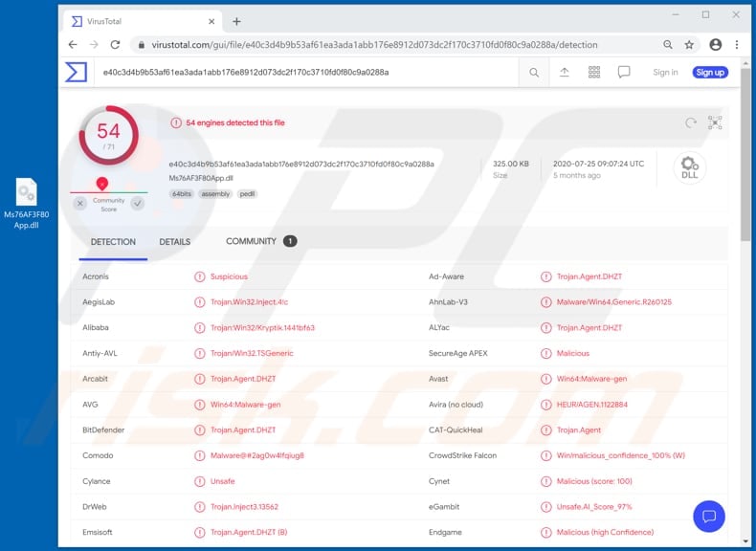The height and width of the screenshot is (551, 756).
Task: Switch to the COMMUNITY tab
Action: tap(261, 241)
